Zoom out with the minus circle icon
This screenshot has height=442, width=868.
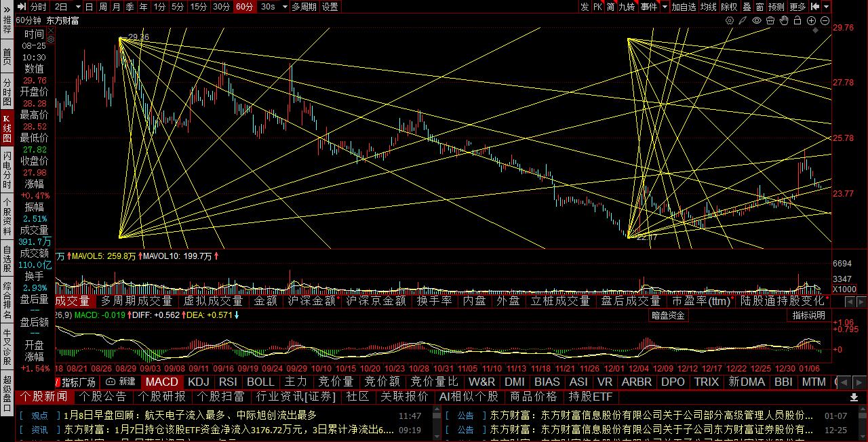click(825, 20)
